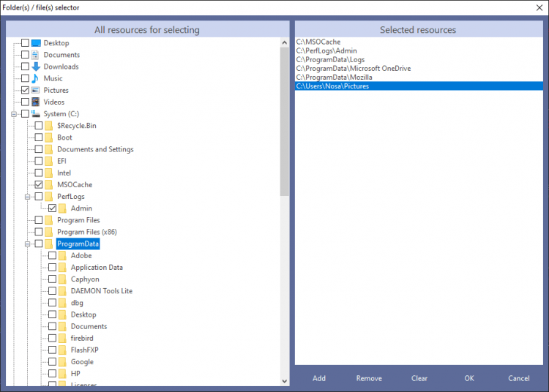
Task: Collapse the PerfLogs tree node
Action: pos(26,197)
